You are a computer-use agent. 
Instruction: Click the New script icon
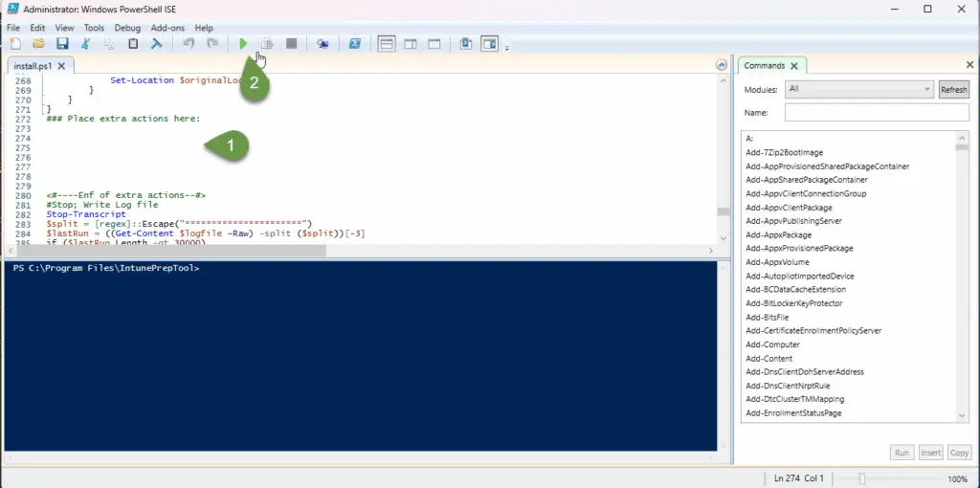[15, 44]
